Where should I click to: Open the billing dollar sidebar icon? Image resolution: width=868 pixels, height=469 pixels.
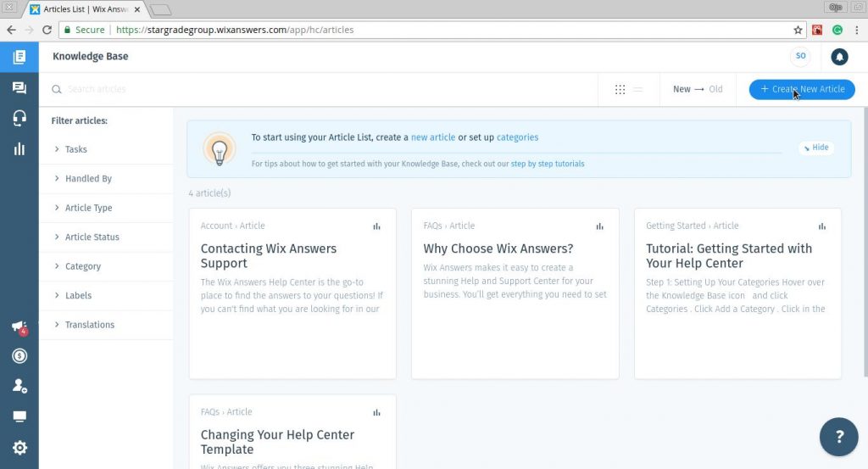19,356
